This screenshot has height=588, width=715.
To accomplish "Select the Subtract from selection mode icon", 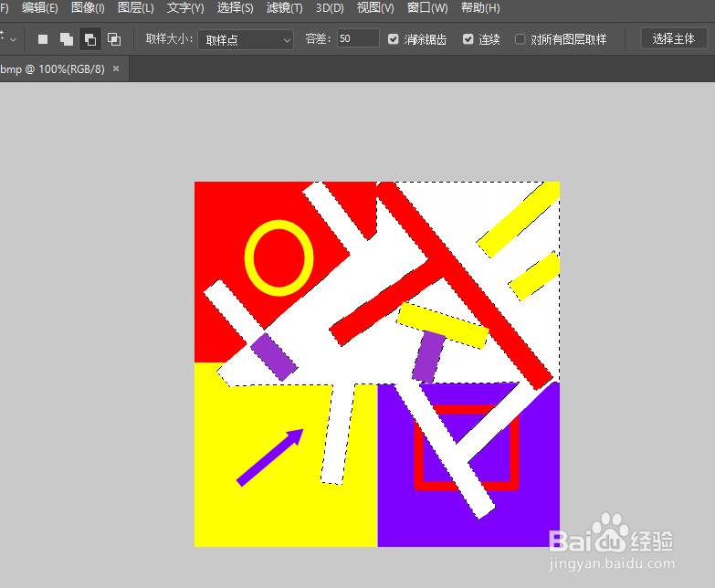I will coord(90,39).
